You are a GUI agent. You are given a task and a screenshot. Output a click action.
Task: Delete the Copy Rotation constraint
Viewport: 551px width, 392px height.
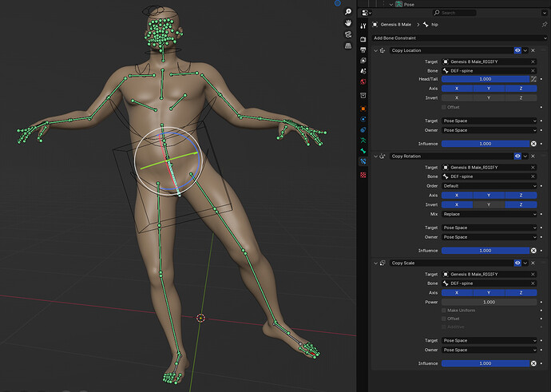tap(533, 156)
